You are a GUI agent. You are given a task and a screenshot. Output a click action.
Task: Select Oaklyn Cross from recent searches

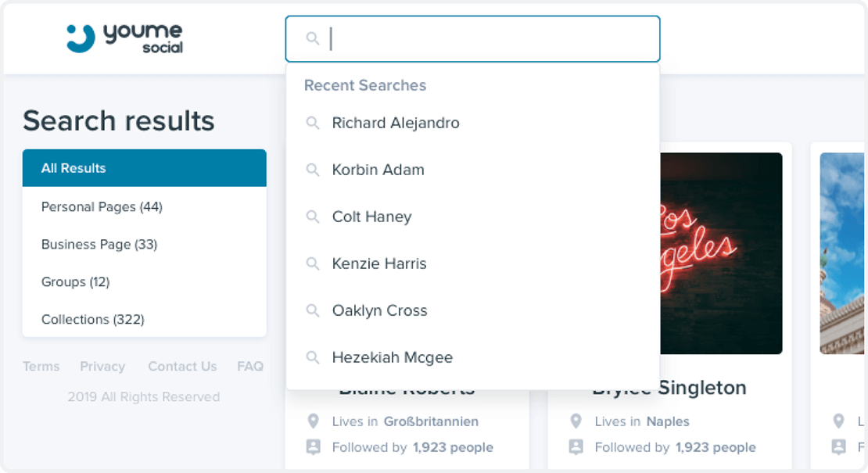tap(379, 310)
